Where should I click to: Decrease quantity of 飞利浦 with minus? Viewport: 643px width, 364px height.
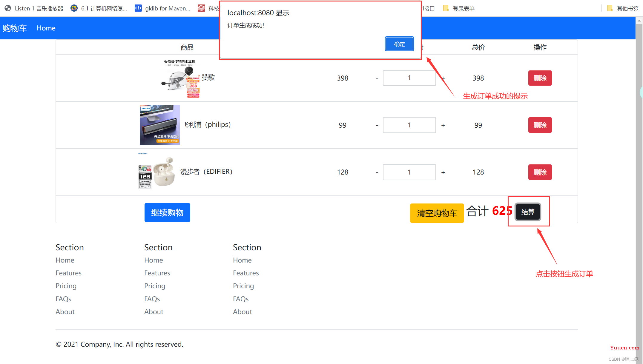click(377, 125)
